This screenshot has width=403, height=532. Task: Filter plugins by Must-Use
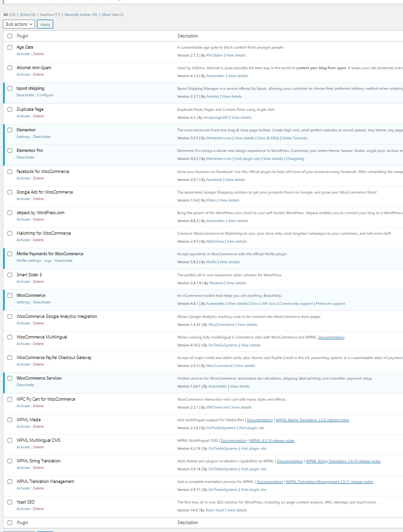[113, 14]
